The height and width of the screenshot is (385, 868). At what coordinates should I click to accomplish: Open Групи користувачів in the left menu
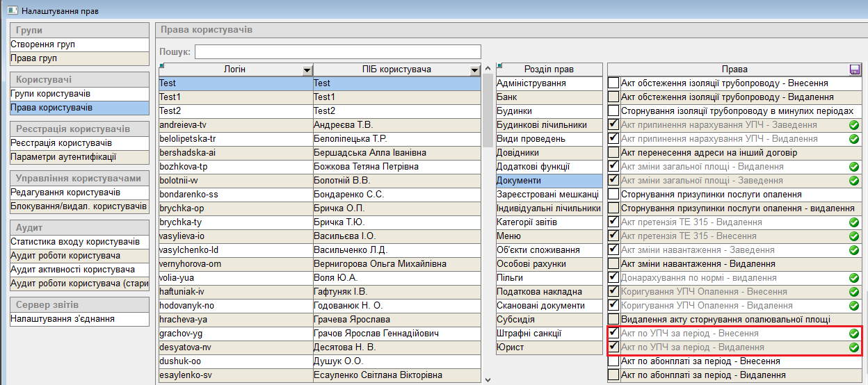[x=51, y=94]
